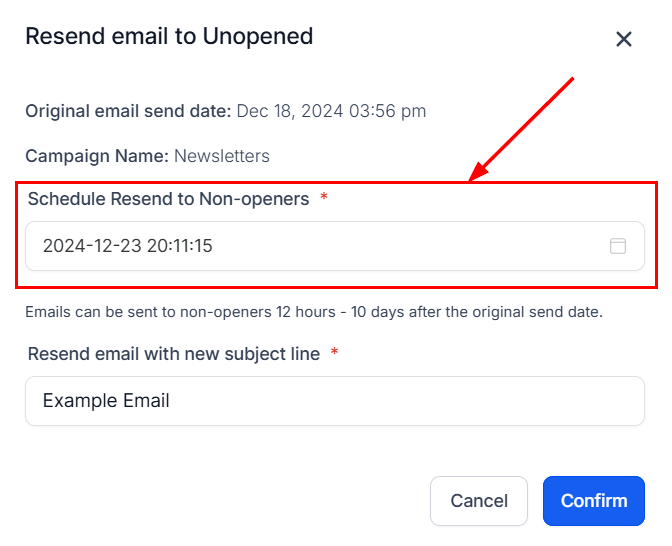Open the calendar date picker icon
The height and width of the screenshot is (546, 672).
(618, 246)
